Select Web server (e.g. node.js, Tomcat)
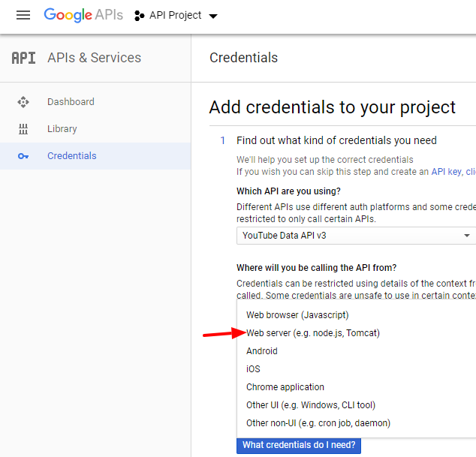 [x=313, y=333]
